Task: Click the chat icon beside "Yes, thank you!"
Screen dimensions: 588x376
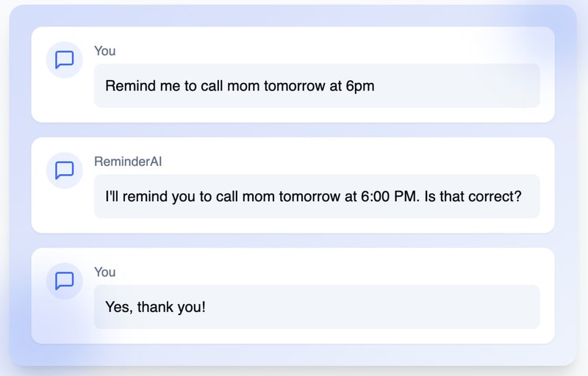Action: tap(65, 281)
